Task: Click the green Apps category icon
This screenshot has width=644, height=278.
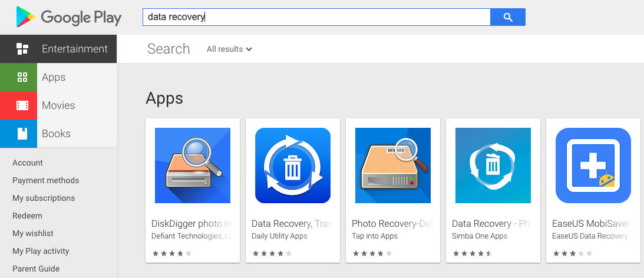Action: pos(22,77)
